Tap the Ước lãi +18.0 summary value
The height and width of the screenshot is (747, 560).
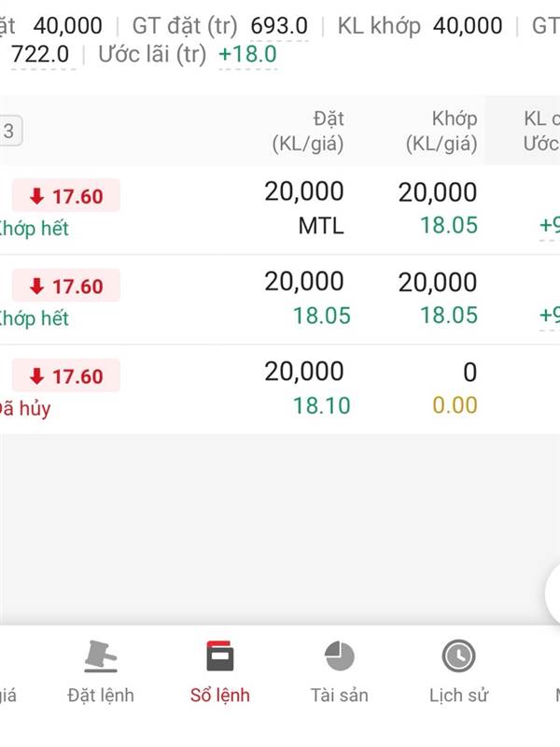[x=247, y=54]
